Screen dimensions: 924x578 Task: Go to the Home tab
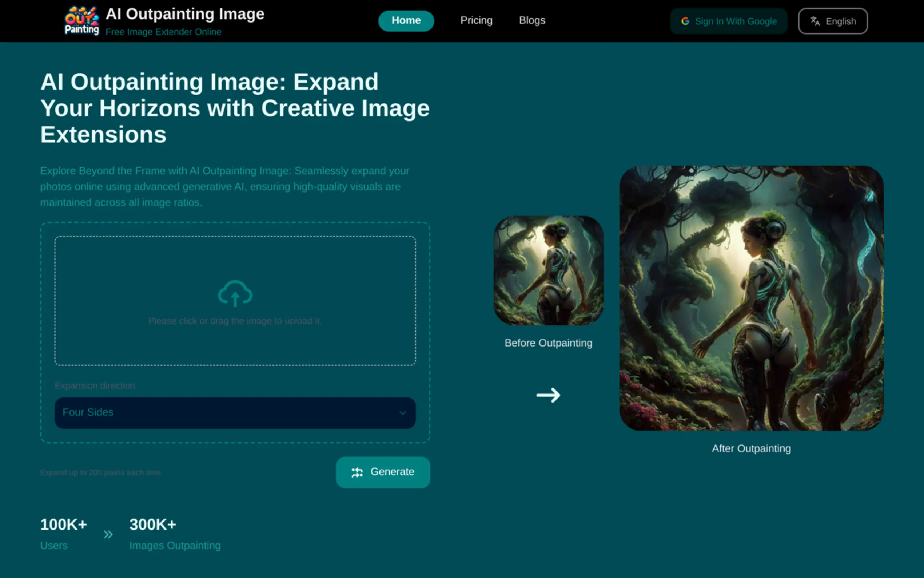tap(406, 21)
